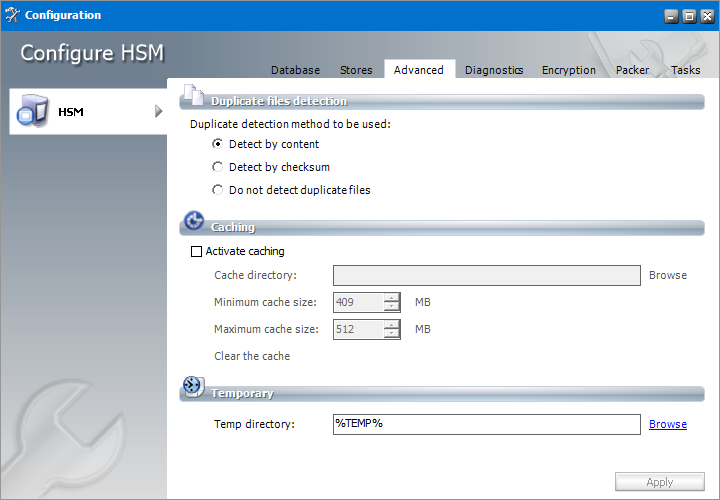Click the Caching section icon
Screen dimensions: 720x500
(194, 221)
